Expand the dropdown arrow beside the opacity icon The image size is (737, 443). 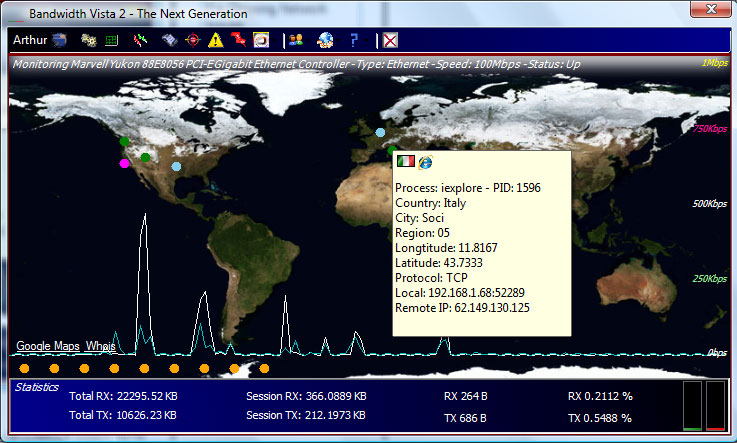tap(274, 41)
